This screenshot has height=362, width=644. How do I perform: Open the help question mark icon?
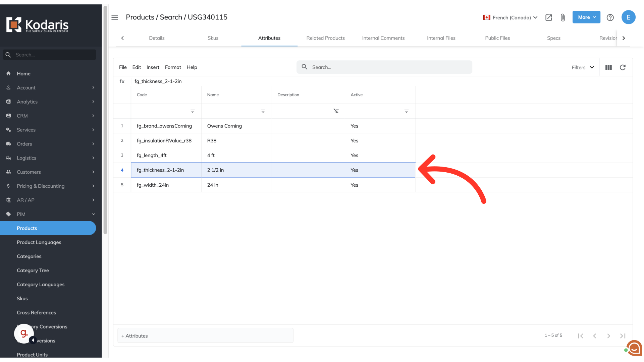coord(610,17)
